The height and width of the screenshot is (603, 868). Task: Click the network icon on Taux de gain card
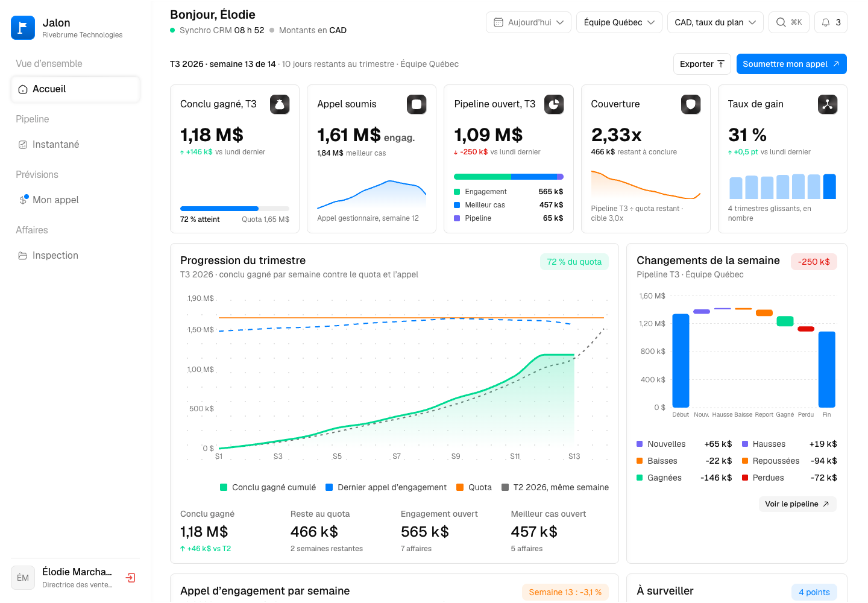click(828, 104)
